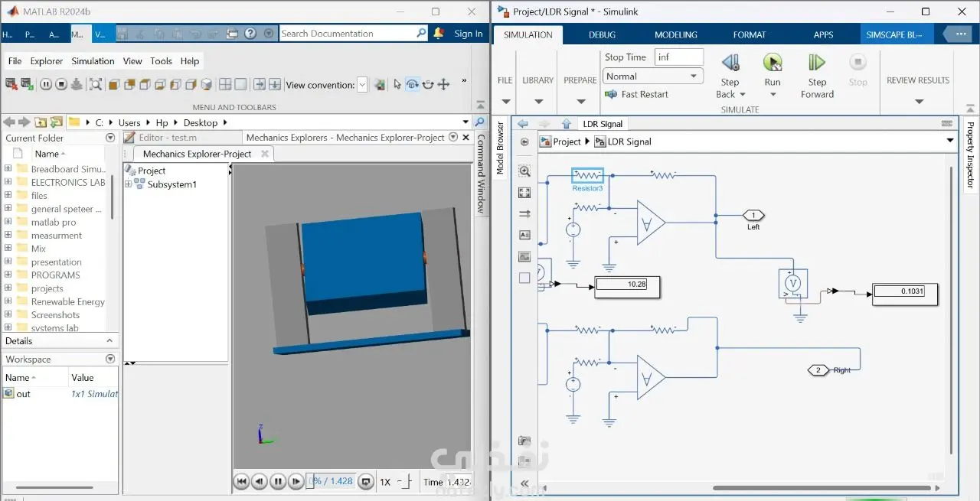Screen dimensions: 980x501
Task: Open the Explorer menu
Action: click(47, 61)
